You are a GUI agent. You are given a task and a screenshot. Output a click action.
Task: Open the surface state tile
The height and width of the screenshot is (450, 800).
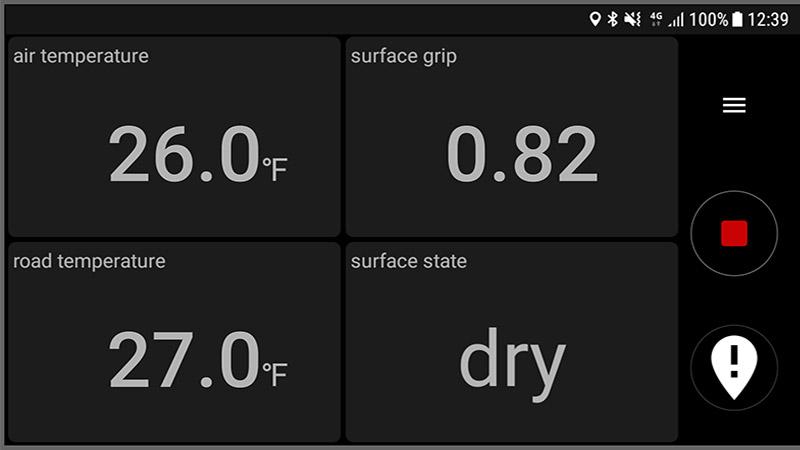[x=512, y=342]
